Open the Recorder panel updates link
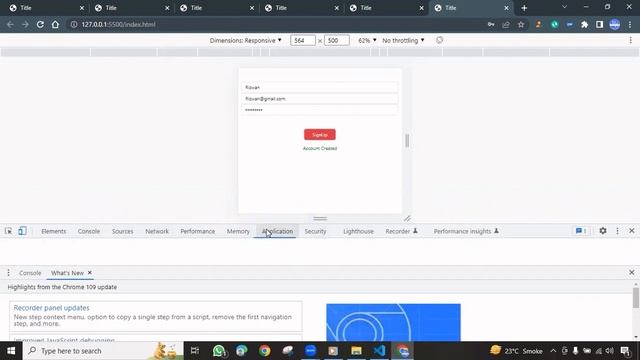This screenshot has width=640, height=360. point(51,308)
